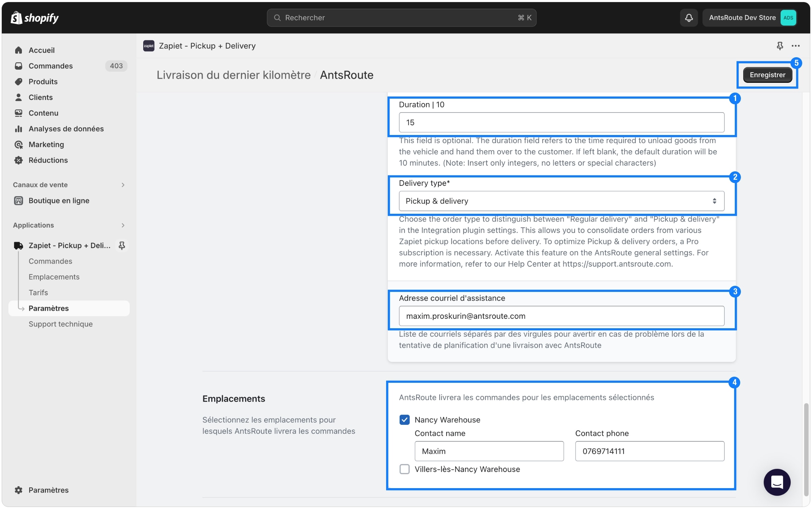Image resolution: width=812 pixels, height=509 pixels.
Task: Click the Réductions badge icon
Action: (19, 160)
